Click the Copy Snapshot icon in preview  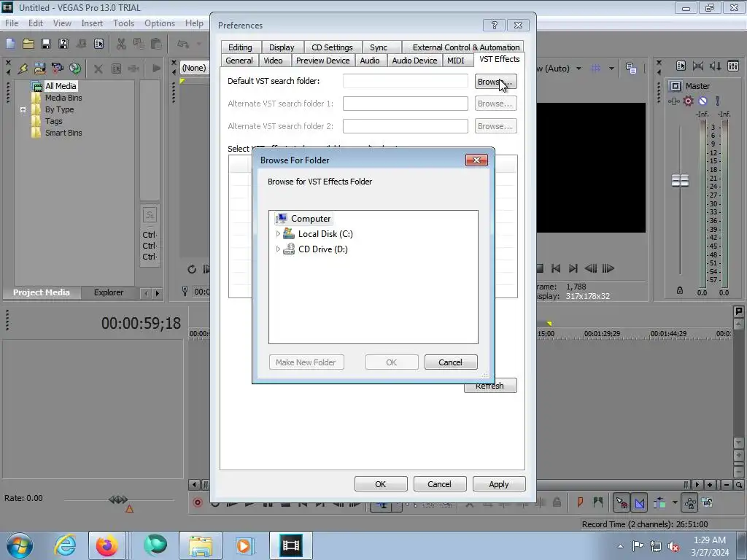631,69
